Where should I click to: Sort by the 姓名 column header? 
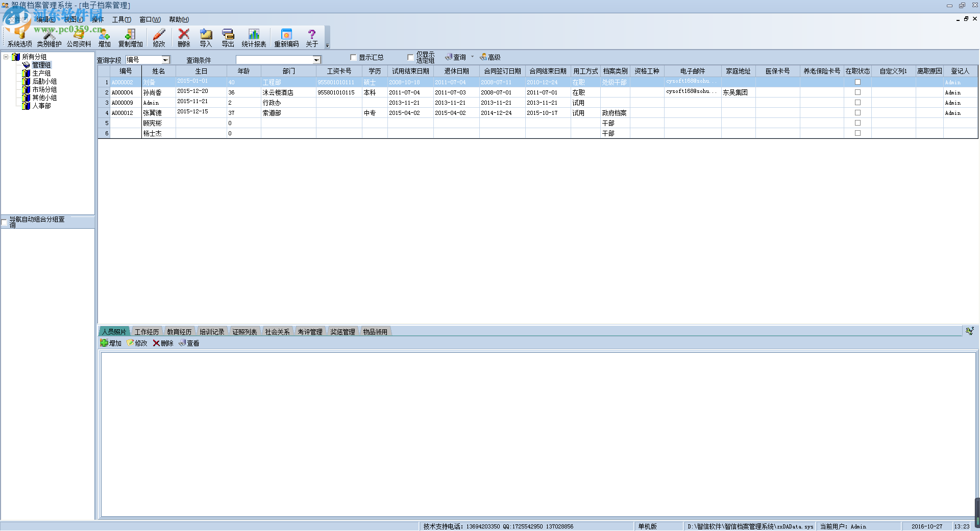tap(158, 71)
